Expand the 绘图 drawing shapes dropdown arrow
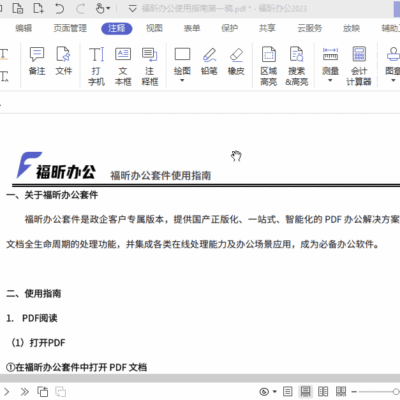This screenshot has width=400, height=400. pos(182,80)
